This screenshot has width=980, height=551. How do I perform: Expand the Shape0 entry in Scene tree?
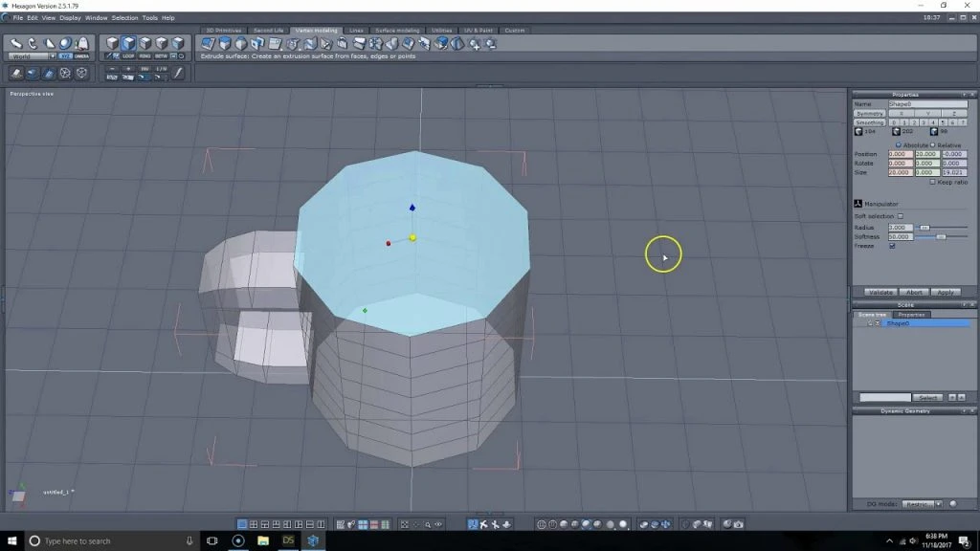point(869,323)
